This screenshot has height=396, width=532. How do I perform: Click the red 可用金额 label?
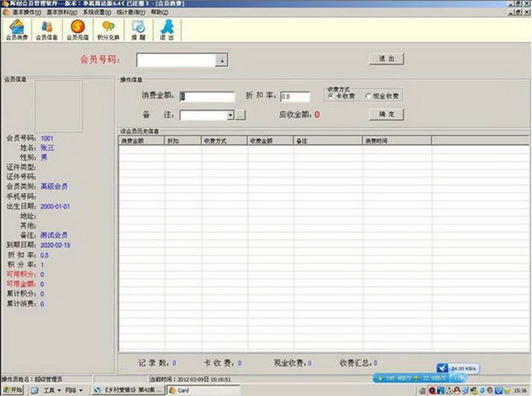coord(21,284)
